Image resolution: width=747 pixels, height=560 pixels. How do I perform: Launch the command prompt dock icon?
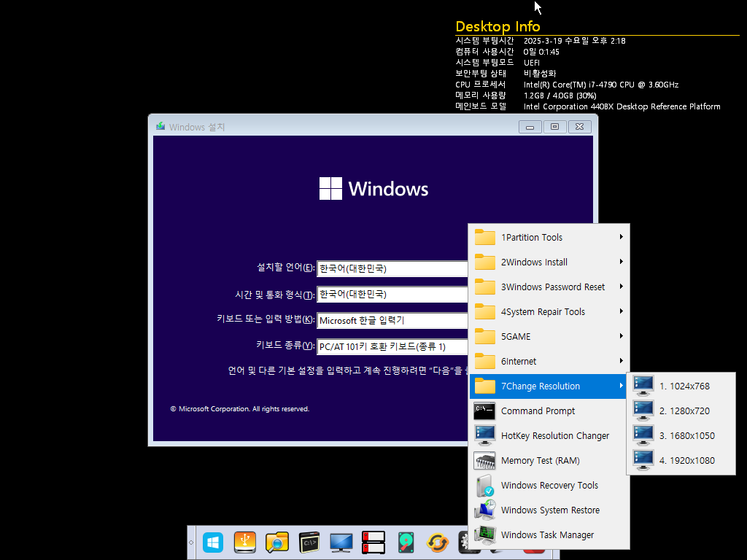pos(309,542)
